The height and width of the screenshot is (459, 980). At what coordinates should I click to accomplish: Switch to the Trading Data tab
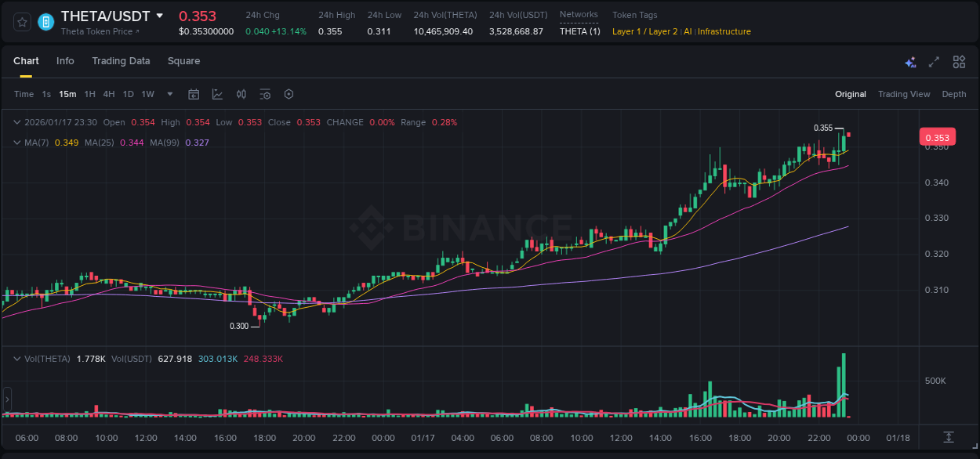pyautogui.click(x=121, y=61)
